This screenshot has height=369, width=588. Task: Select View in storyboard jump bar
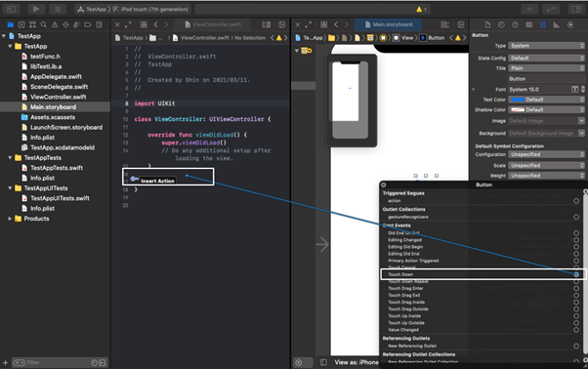403,38
